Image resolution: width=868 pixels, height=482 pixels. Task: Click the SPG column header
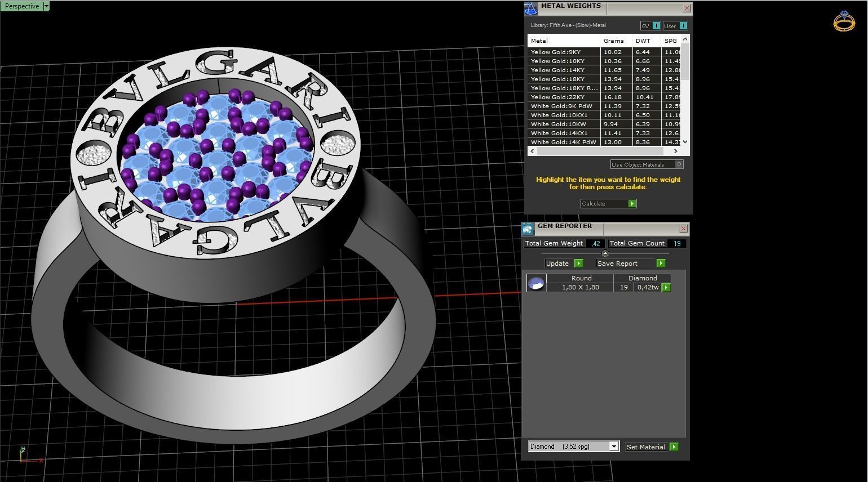[671, 41]
